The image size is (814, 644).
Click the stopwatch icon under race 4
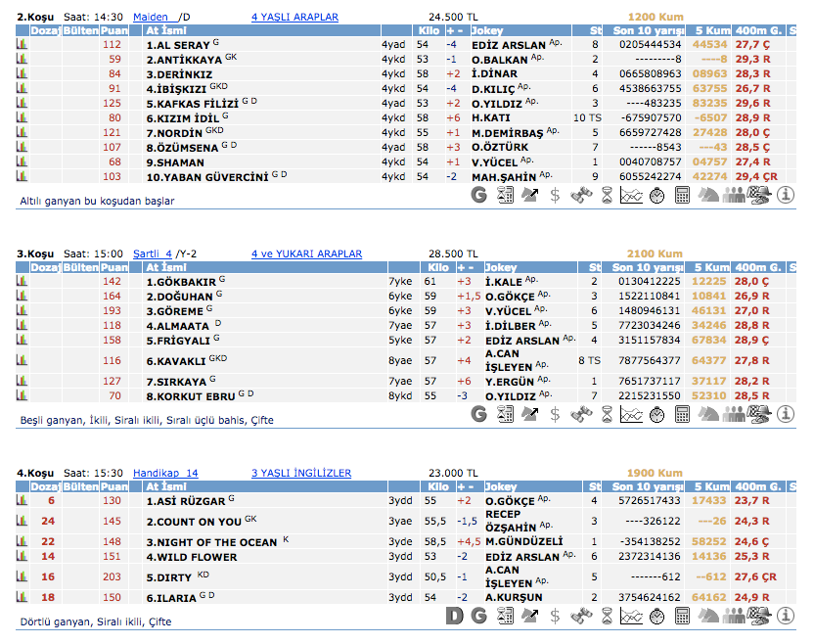[x=657, y=616]
